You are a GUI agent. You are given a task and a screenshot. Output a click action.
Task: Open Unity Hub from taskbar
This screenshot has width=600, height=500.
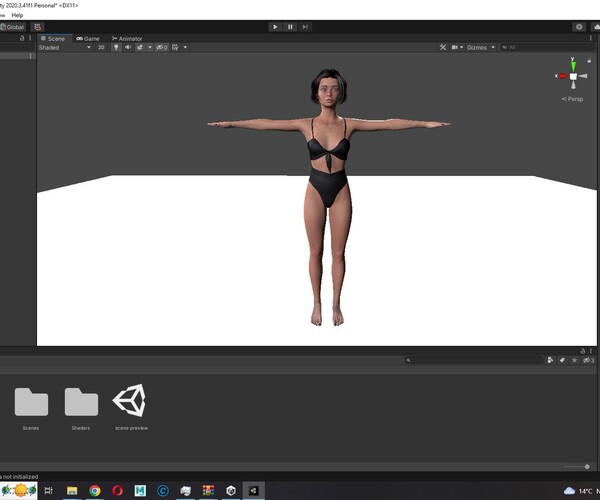tap(231, 490)
